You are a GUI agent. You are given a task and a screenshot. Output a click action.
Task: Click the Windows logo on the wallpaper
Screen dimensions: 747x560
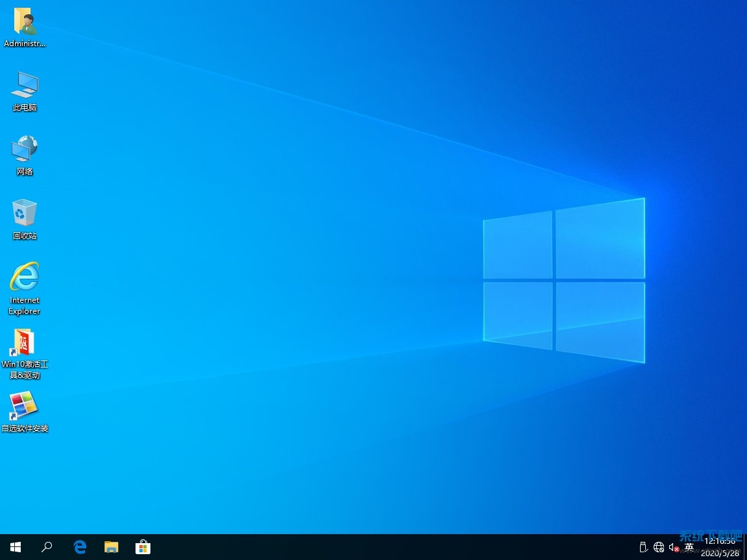pyautogui.click(x=563, y=280)
